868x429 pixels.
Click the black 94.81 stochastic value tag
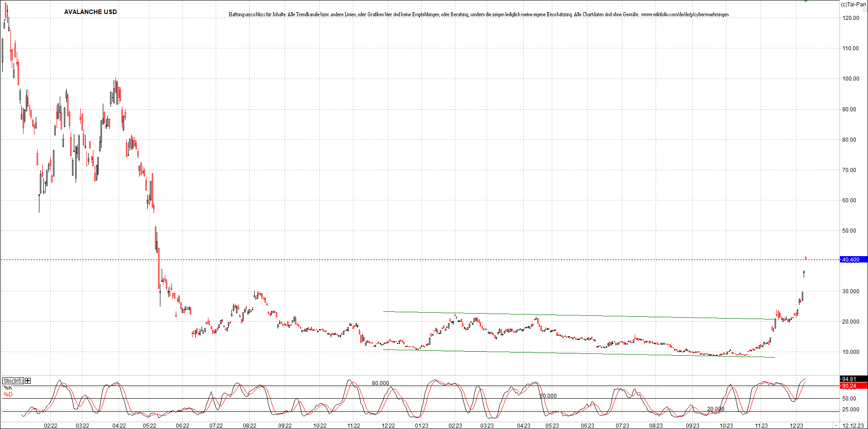coord(854,379)
